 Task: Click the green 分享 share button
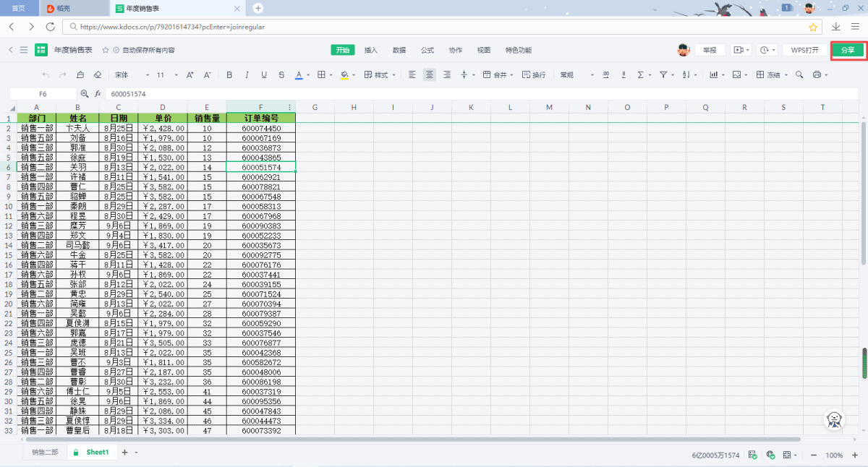pos(848,51)
